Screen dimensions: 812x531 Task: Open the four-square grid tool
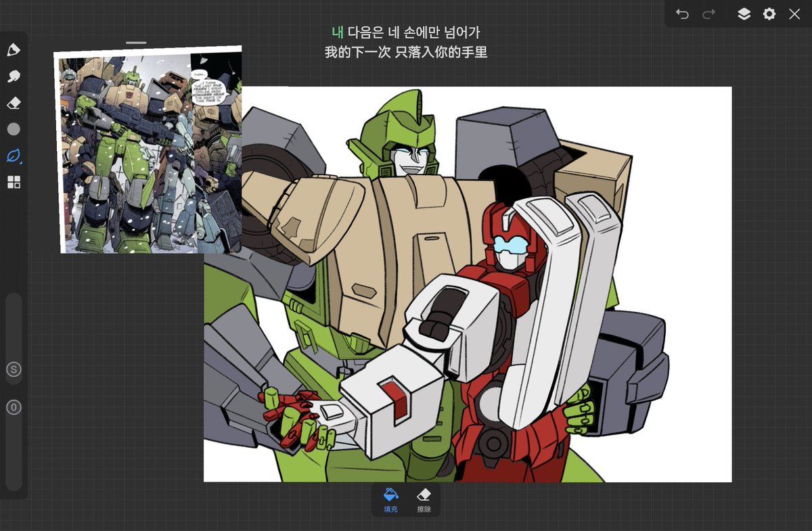(x=14, y=182)
